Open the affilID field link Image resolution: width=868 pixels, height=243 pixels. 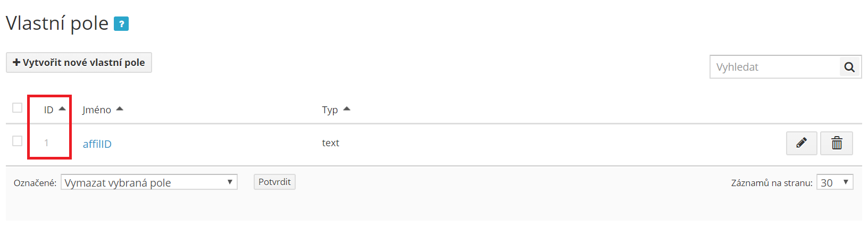[97, 144]
